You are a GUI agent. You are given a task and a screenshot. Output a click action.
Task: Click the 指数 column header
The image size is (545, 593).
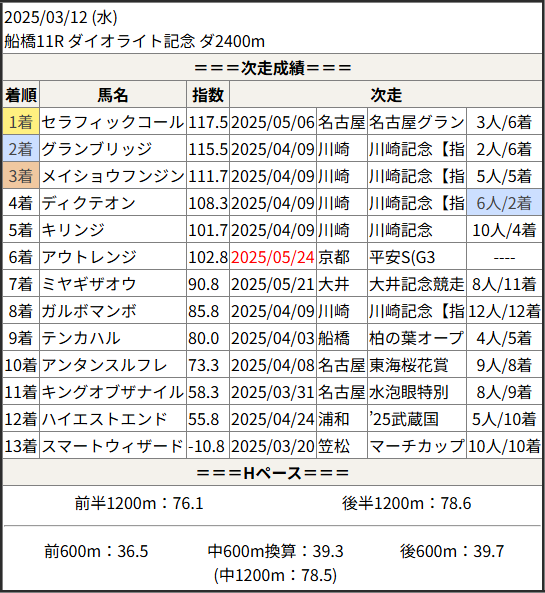pyautogui.click(x=208, y=95)
